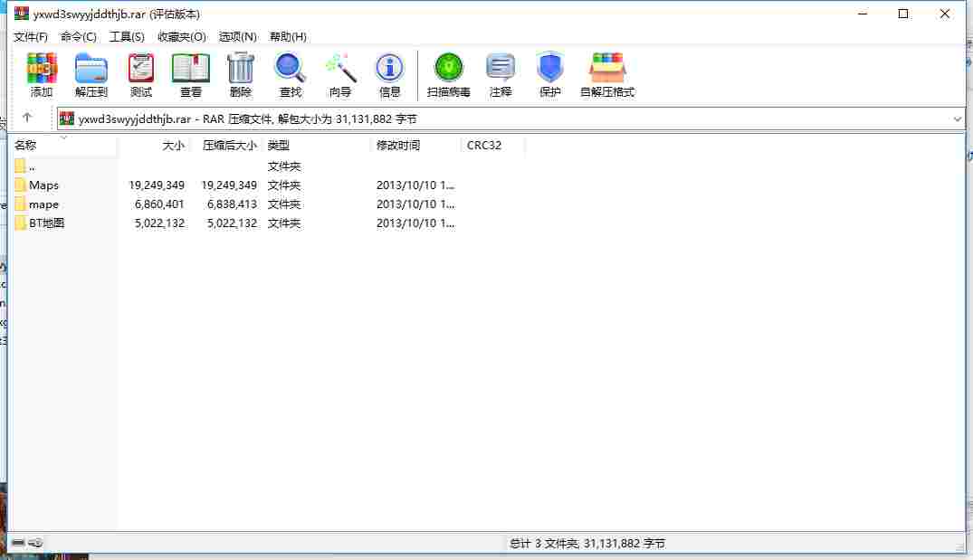Select the mape folder name

43,204
